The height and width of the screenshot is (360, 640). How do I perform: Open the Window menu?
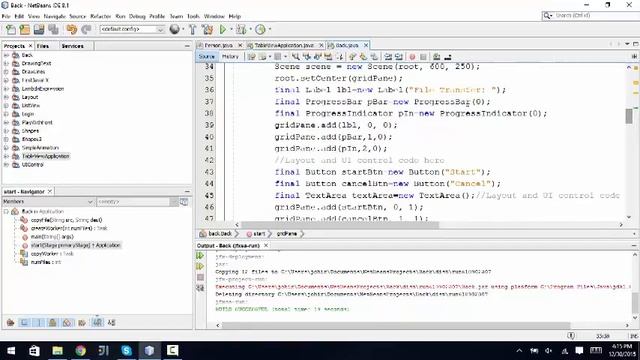[214, 16]
